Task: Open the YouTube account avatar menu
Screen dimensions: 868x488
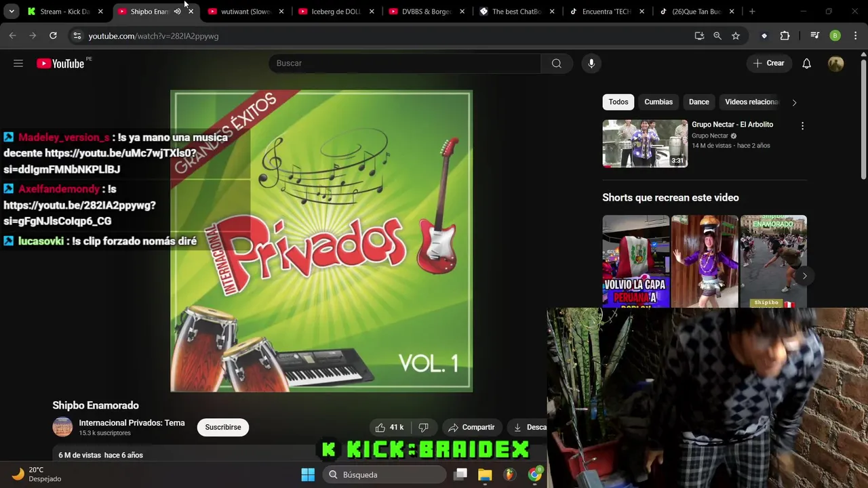Action: tap(835, 63)
